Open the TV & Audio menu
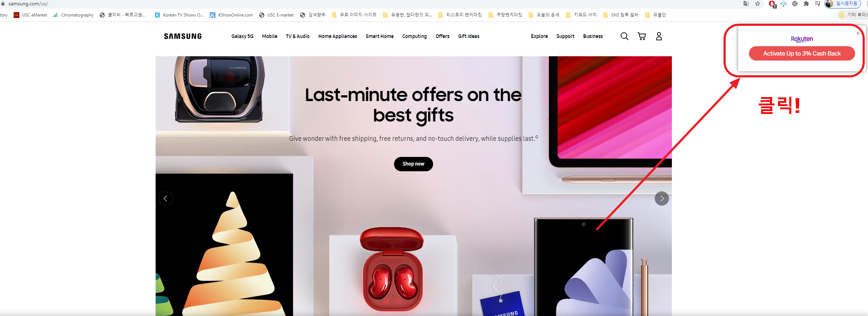The height and width of the screenshot is (316, 868). [x=298, y=36]
